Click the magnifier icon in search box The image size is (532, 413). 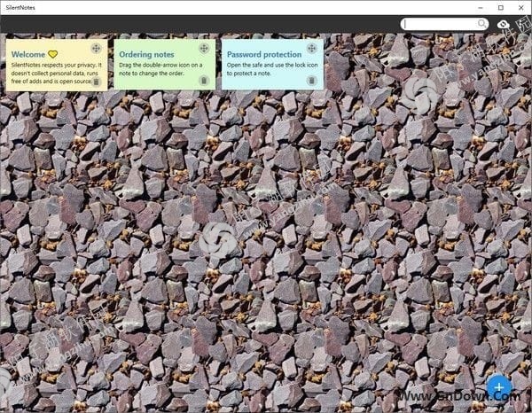pyautogui.click(x=482, y=24)
